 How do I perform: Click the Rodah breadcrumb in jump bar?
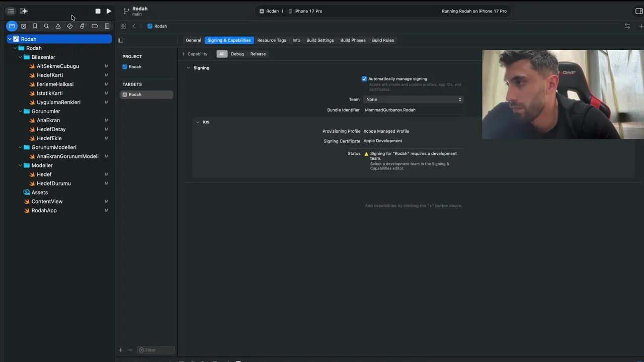pyautogui.click(x=157, y=26)
